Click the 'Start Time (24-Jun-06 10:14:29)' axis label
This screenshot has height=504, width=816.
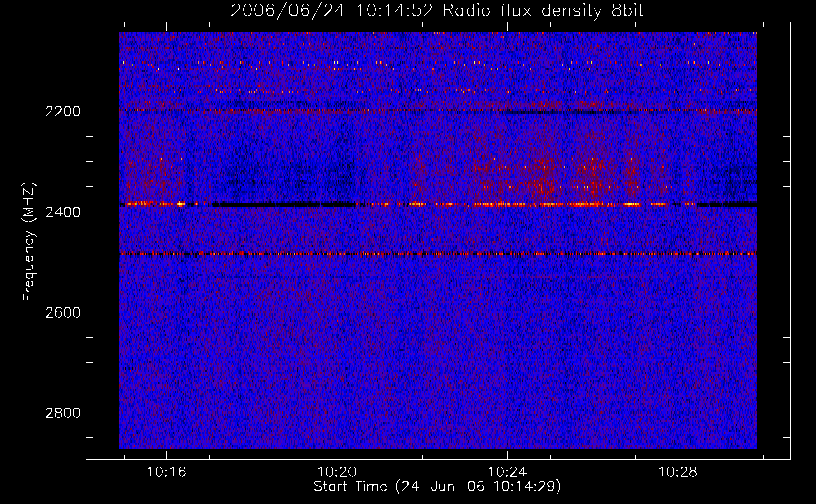(437, 487)
